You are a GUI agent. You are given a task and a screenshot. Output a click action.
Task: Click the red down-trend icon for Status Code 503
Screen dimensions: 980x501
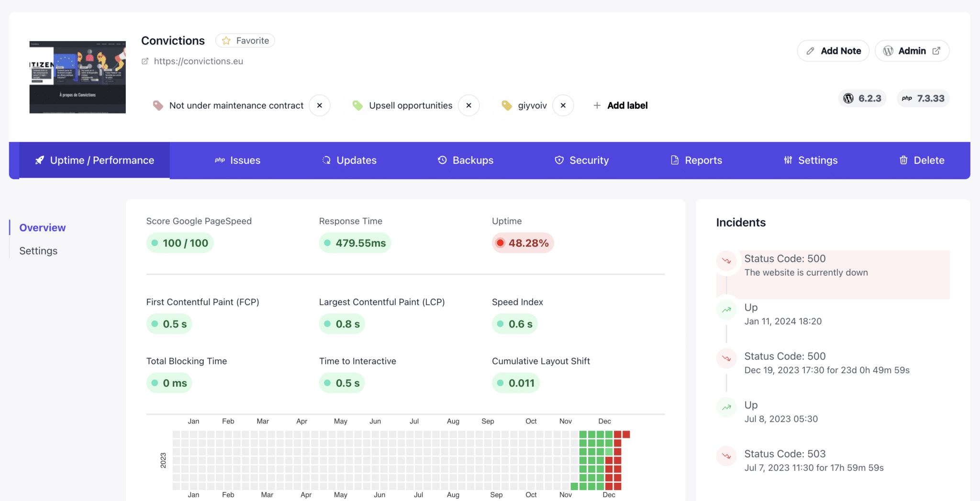tap(726, 456)
